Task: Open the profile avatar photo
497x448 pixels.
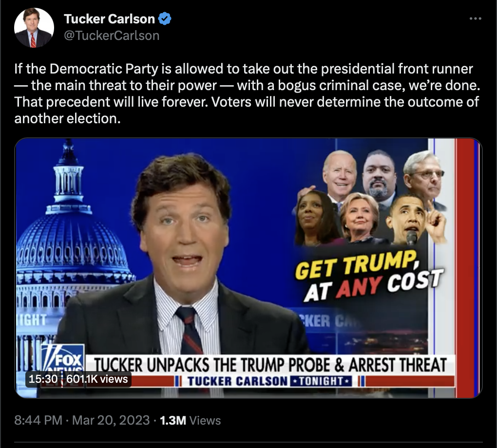Action: pyautogui.click(x=34, y=28)
